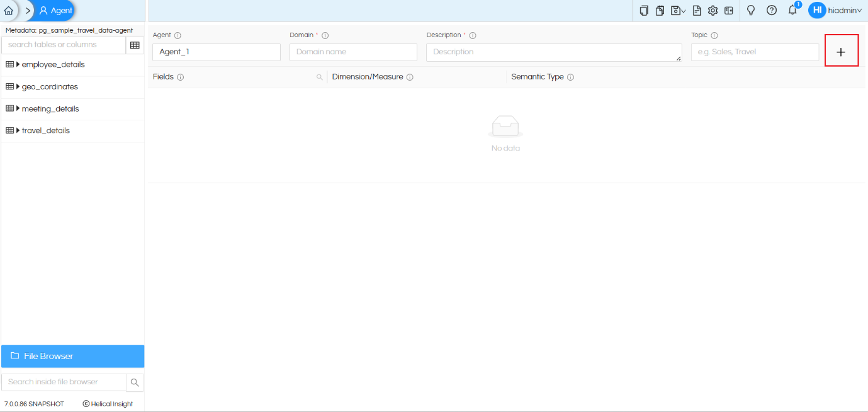Viewport: 868px width, 412px height.
Task: Open the settings gear icon
Action: point(713,11)
